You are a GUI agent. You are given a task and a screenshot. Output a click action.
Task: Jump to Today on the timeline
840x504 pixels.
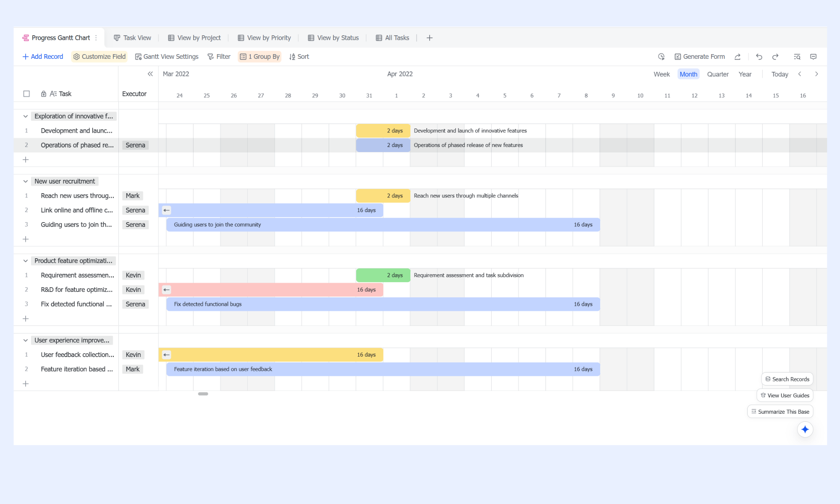pyautogui.click(x=780, y=74)
